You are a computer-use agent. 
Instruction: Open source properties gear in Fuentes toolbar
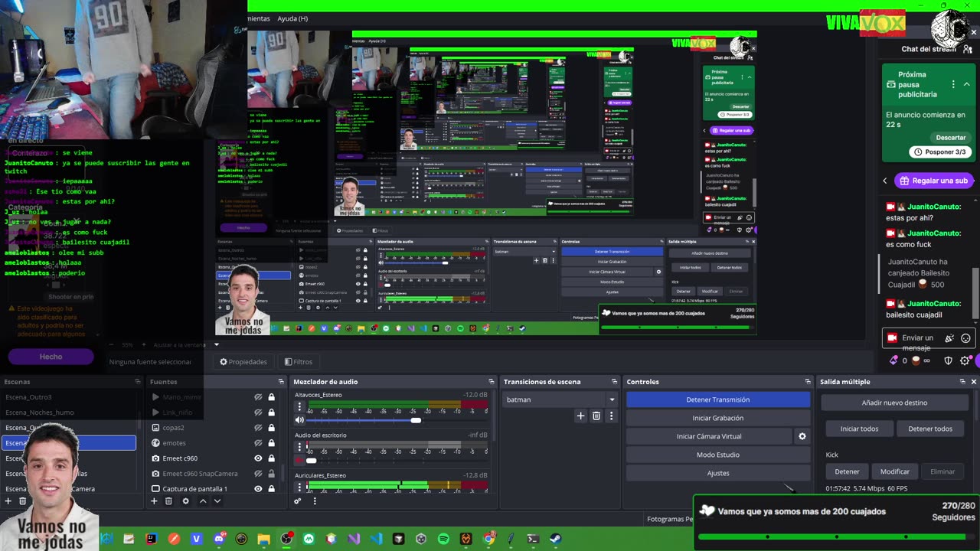pyautogui.click(x=185, y=501)
